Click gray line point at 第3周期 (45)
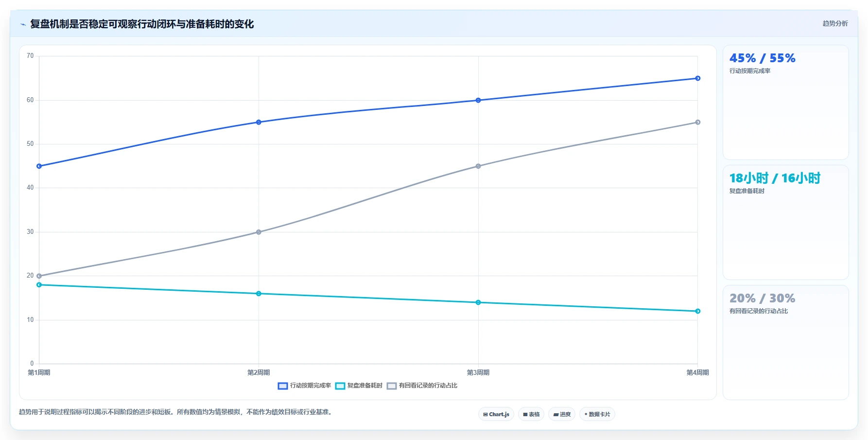Image resolution: width=868 pixels, height=440 pixels. [x=478, y=166]
